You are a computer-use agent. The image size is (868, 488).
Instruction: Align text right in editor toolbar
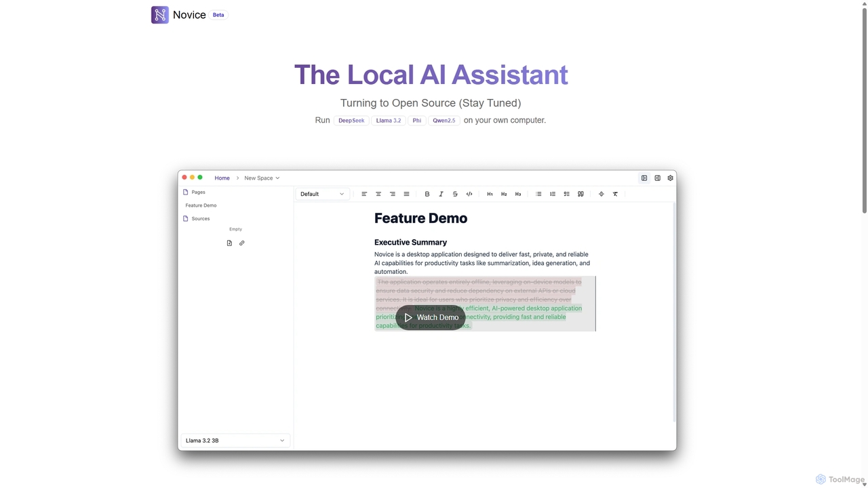393,194
